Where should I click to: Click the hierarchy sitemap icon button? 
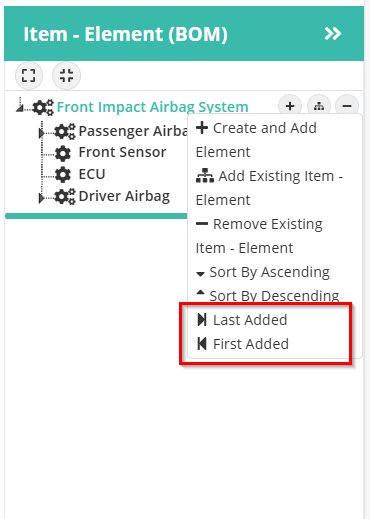[319, 106]
